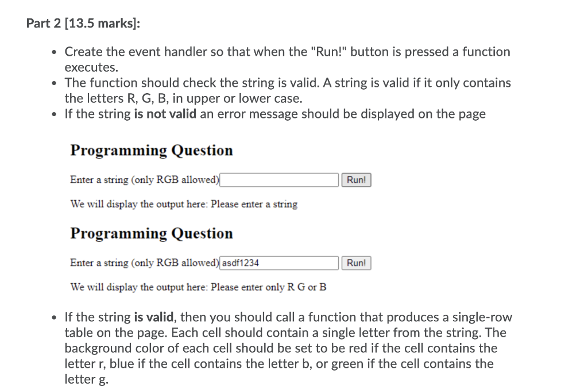The height and width of the screenshot is (389, 588).
Task: Click the second Programming Question heading
Action: [151, 233]
